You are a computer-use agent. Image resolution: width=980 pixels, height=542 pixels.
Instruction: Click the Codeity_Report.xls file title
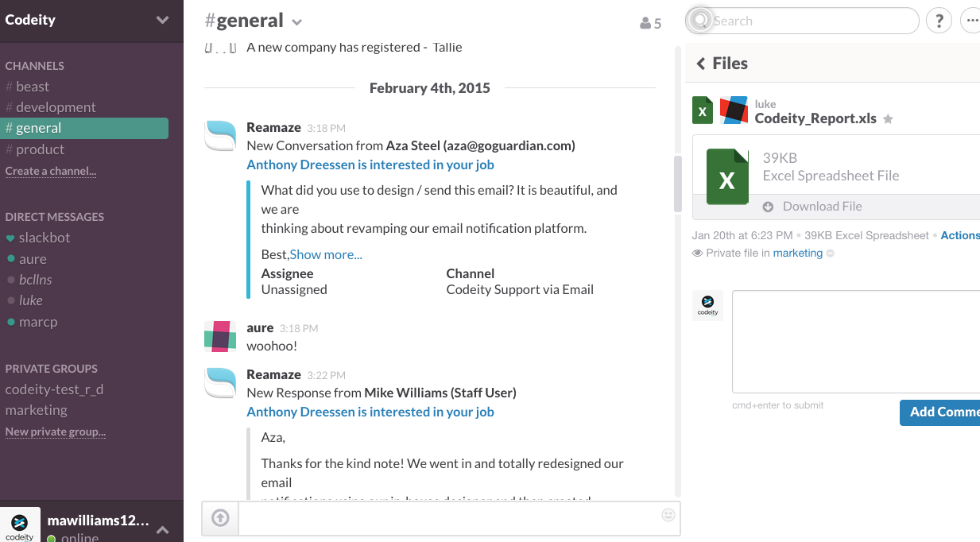(x=815, y=118)
